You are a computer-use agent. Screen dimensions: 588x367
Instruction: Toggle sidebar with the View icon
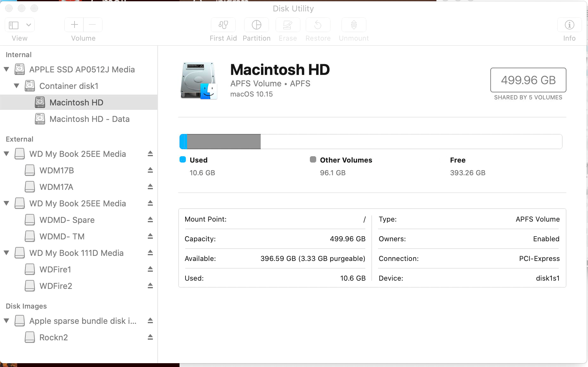14,25
